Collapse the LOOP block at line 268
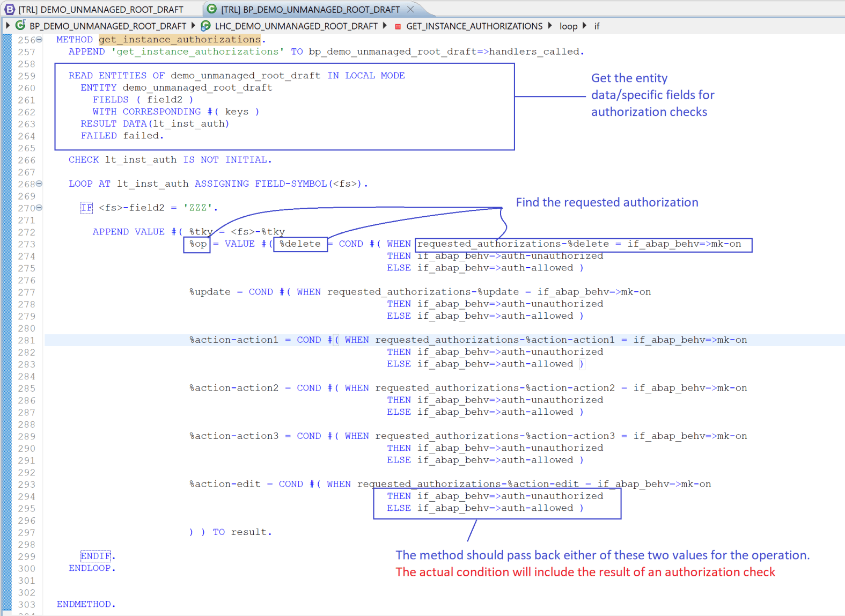 tap(39, 184)
